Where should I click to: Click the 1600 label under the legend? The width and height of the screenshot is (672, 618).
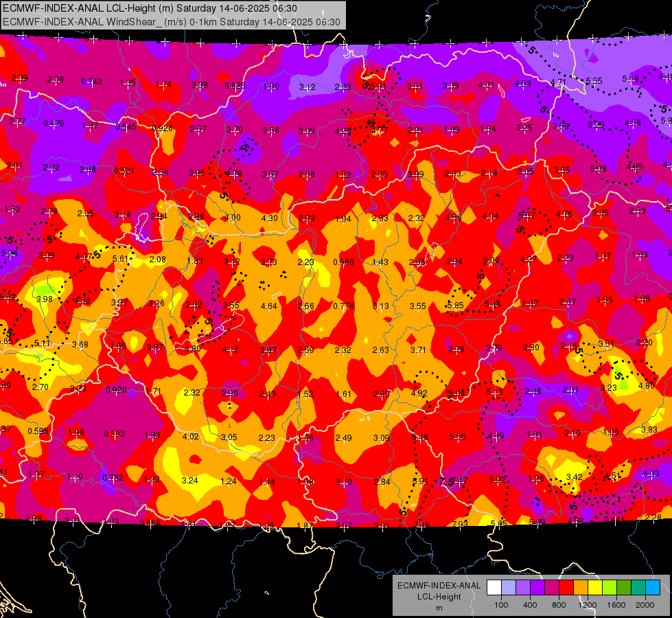pos(616,605)
